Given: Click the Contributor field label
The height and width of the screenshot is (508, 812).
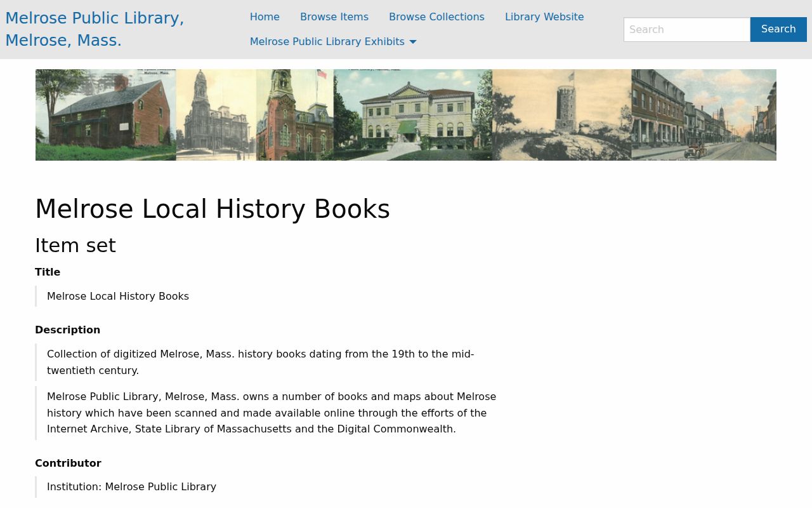Looking at the screenshot, I should point(68,464).
